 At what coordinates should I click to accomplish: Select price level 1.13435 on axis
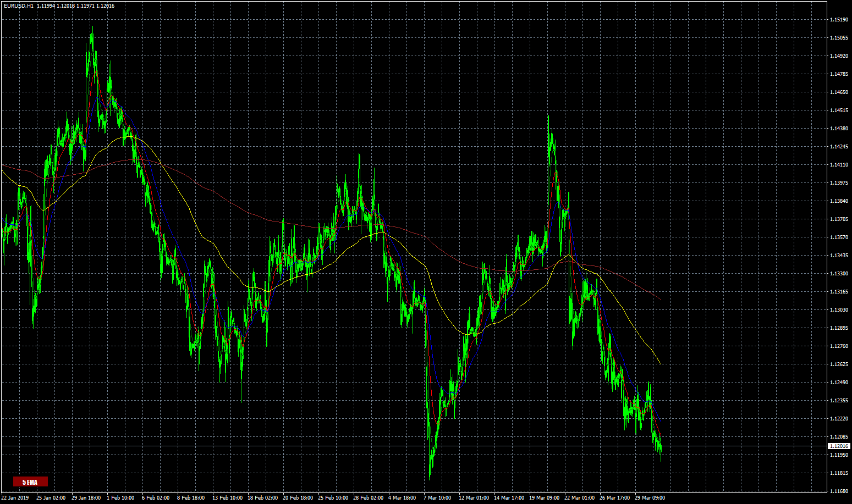[x=838, y=256]
